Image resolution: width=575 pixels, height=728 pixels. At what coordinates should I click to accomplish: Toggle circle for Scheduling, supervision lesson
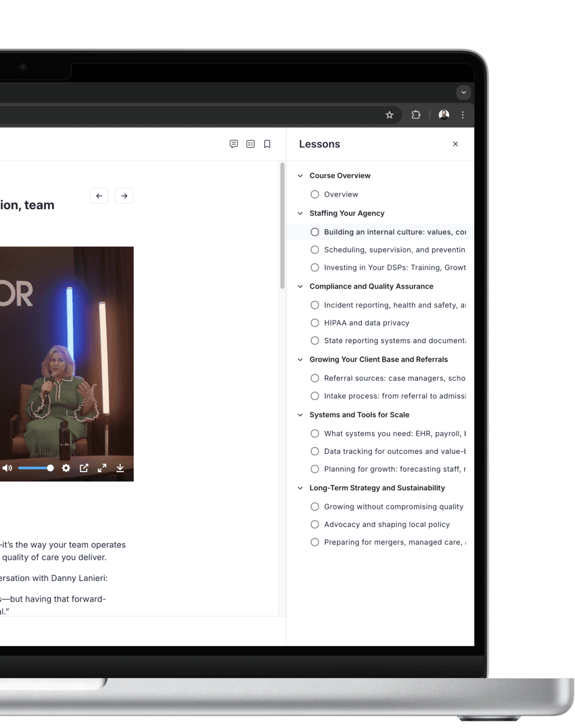click(315, 250)
